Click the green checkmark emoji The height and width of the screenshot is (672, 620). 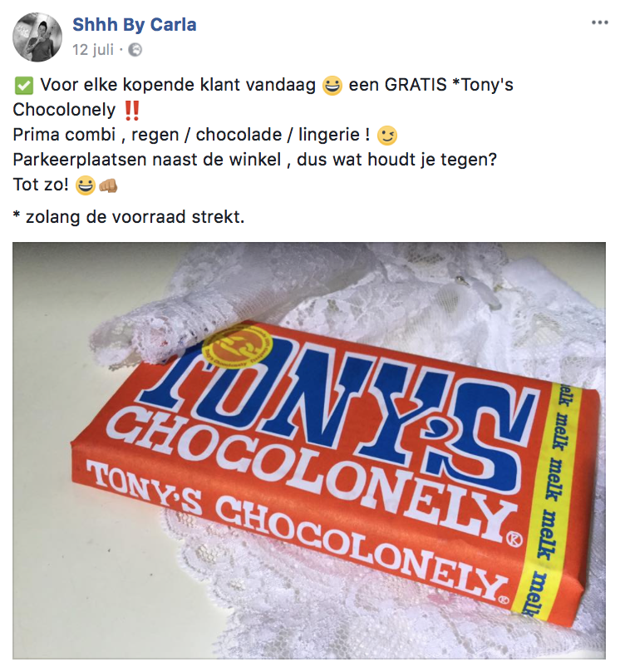23,86
